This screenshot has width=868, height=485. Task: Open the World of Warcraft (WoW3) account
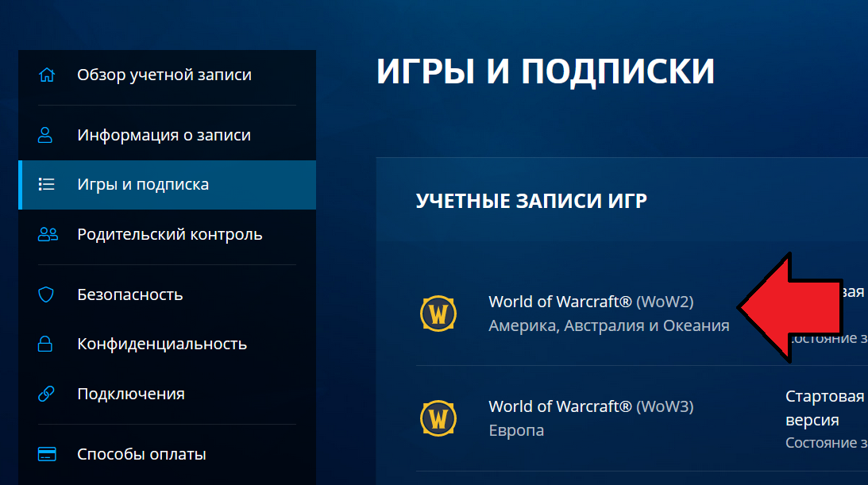coord(591,406)
